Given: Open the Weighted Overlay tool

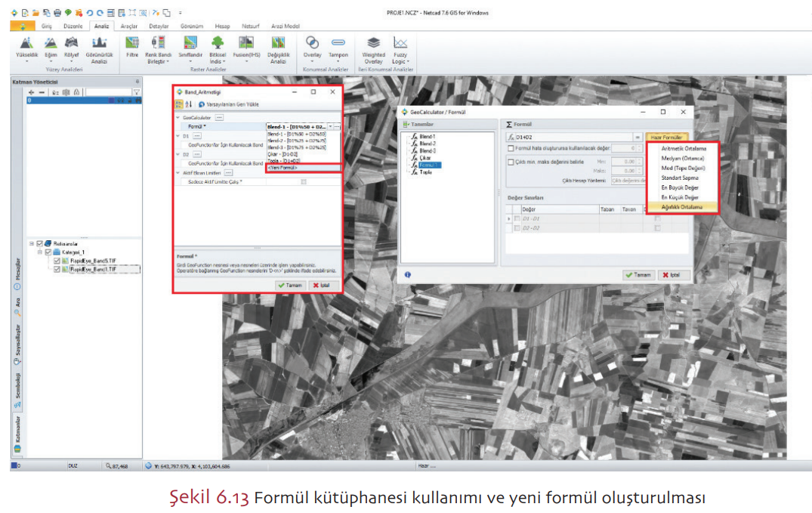Looking at the screenshot, I should coord(373,45).
